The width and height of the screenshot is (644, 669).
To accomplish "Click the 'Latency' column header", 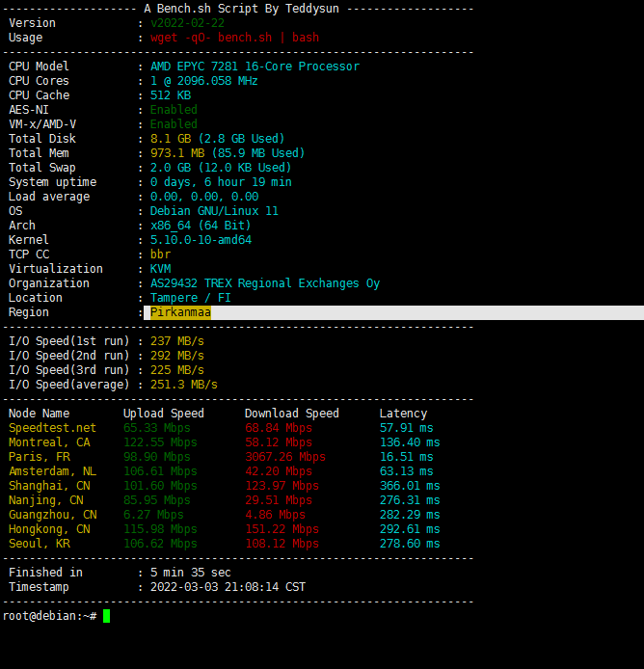I will tap(403, 414).
